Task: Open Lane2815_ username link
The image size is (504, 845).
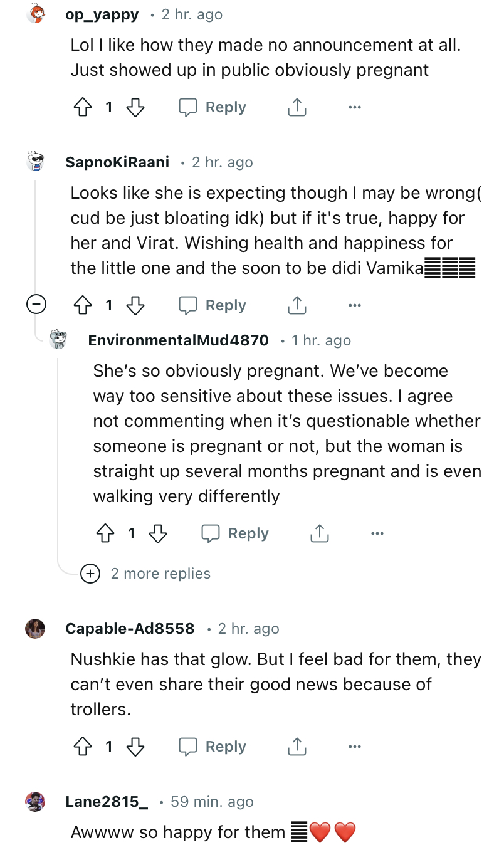Action: [107, 802]
